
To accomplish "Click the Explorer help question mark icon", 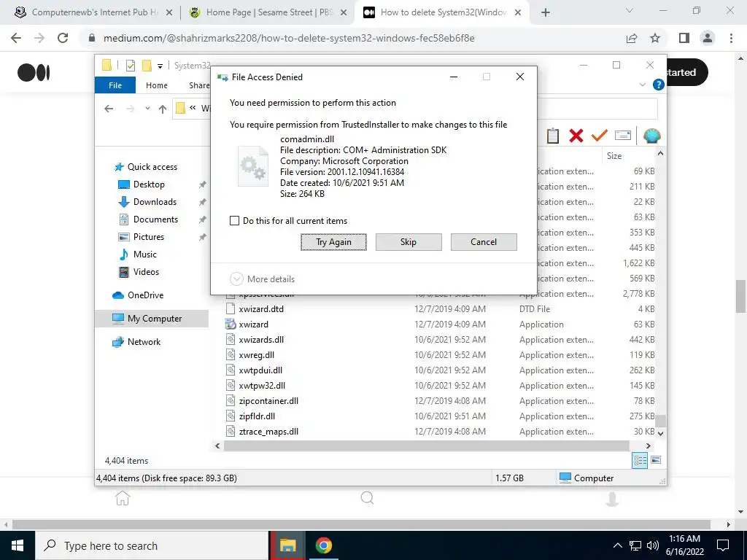I will [x=659, y=85].
